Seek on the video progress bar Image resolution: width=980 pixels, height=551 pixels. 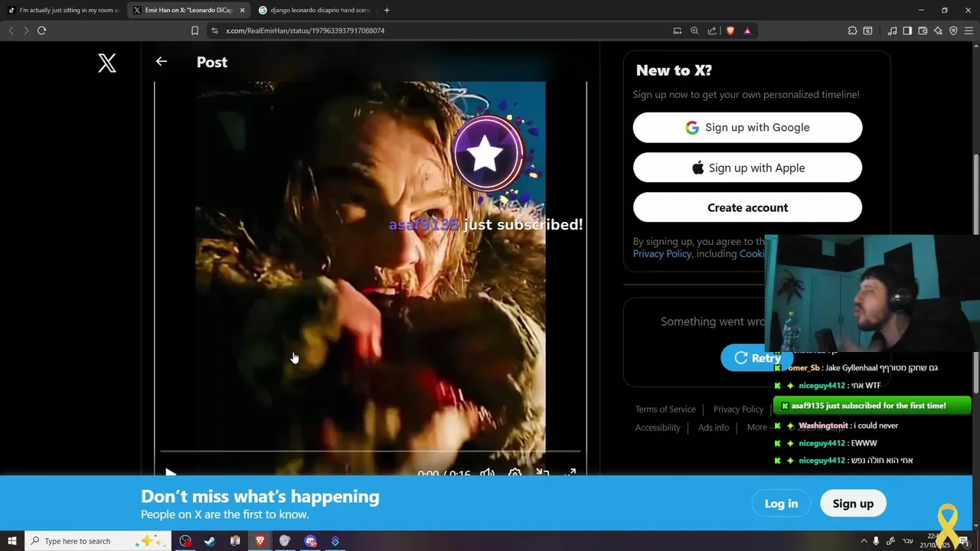370,452
